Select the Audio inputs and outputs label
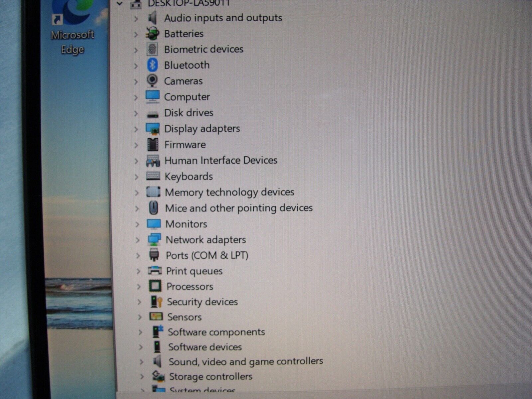Viewport: 532px width, 399px height. 223,18
